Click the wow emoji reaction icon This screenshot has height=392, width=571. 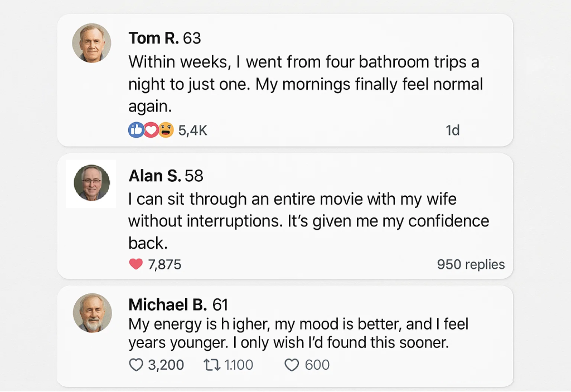[x=166, y=130]
